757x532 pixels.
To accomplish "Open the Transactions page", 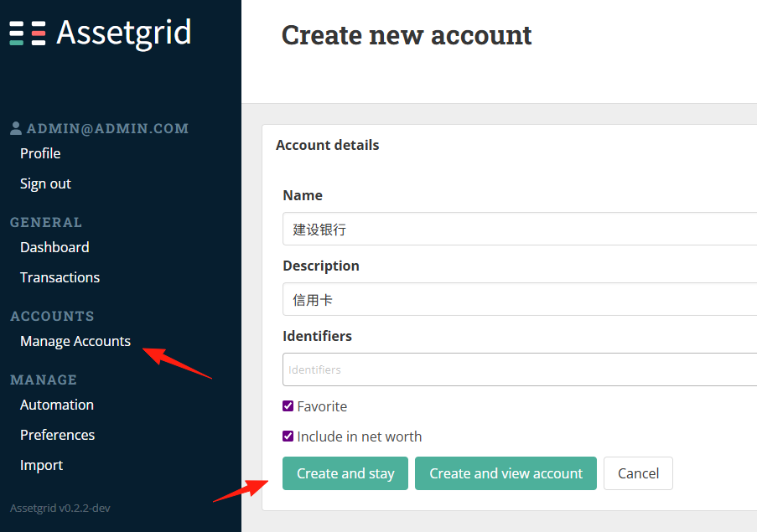I will point(60,277).
